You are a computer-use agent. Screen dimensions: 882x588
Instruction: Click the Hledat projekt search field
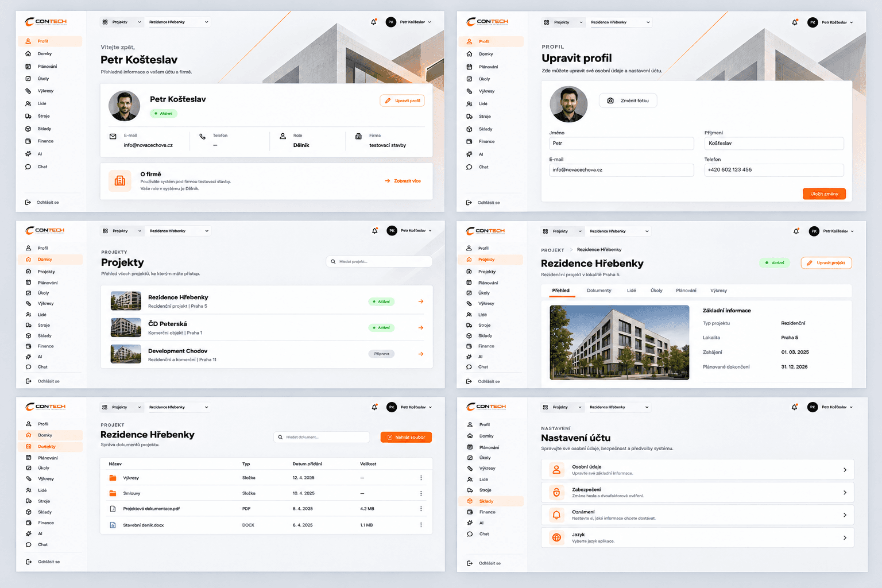(x=379, y=262)
